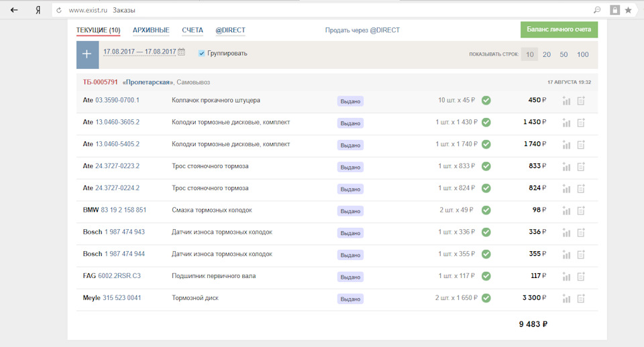
Task: Open Bosch part 1 987 474 944 link
Action: (x=125, y=253)
